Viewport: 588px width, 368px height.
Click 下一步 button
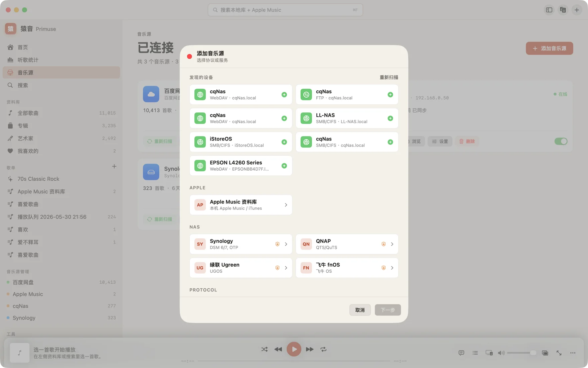[x=388, y=310]
